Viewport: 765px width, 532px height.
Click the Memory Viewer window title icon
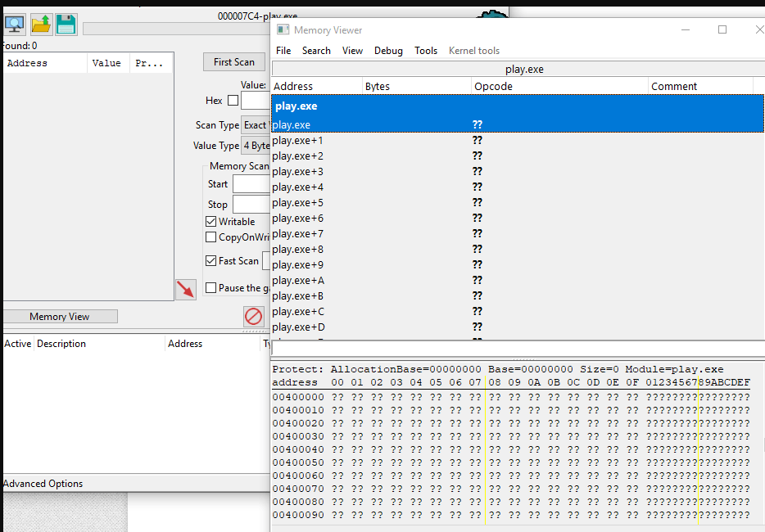point(283,29)
